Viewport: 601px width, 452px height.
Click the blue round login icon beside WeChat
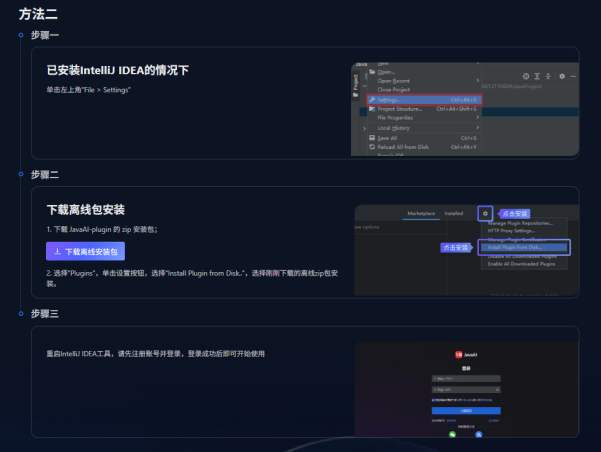(479, 434)
